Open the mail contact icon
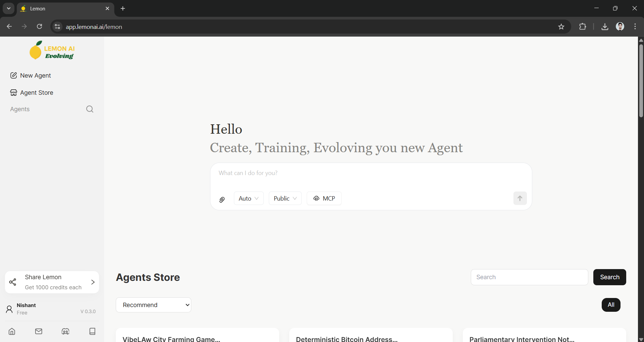 click(38, 332)
